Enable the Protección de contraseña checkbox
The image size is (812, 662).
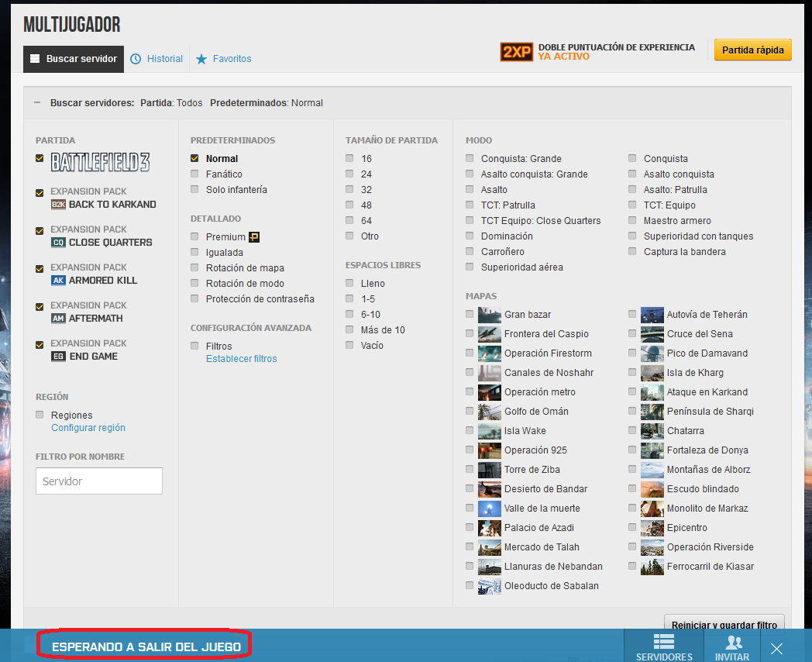[194, 299]
